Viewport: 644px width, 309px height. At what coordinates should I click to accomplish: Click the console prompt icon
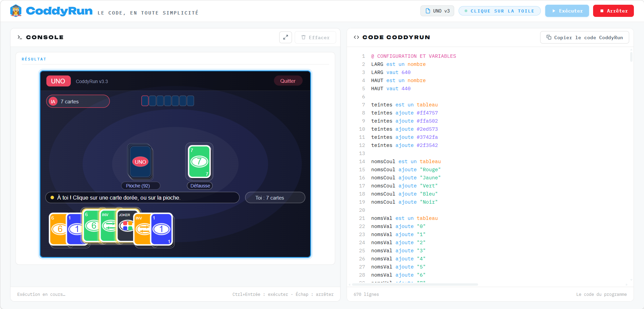tap(20, 37)
